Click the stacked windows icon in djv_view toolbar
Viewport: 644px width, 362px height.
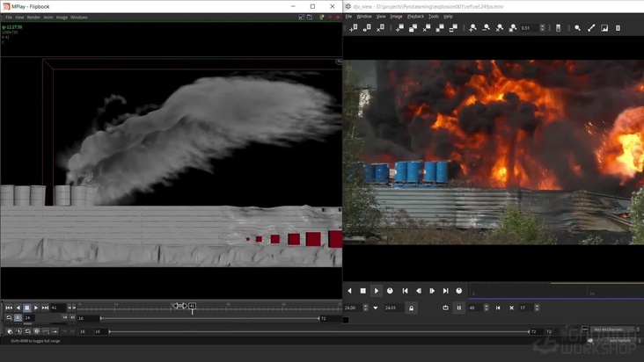pyautogui.click(x=413, y=28)
